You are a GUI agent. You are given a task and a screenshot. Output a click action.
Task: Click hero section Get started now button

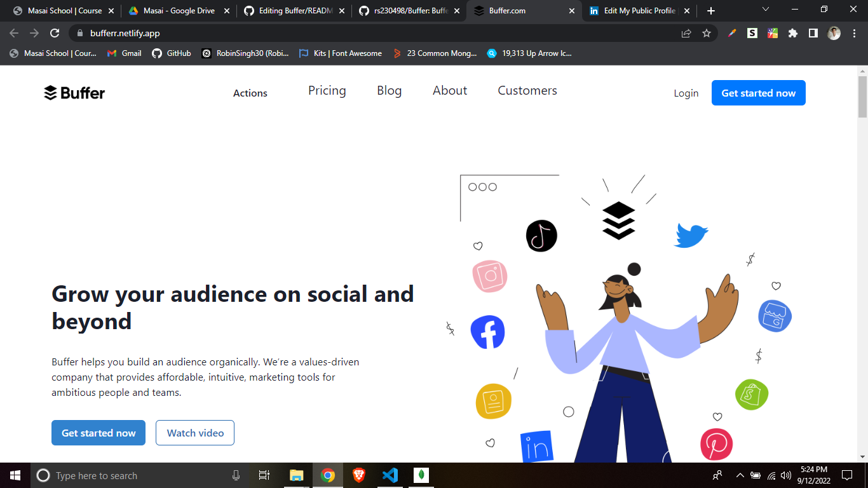[98, 433]
